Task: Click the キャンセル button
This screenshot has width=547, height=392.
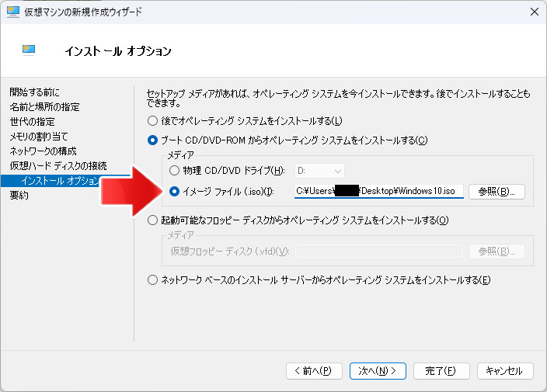Action: (x=505, y=371)
